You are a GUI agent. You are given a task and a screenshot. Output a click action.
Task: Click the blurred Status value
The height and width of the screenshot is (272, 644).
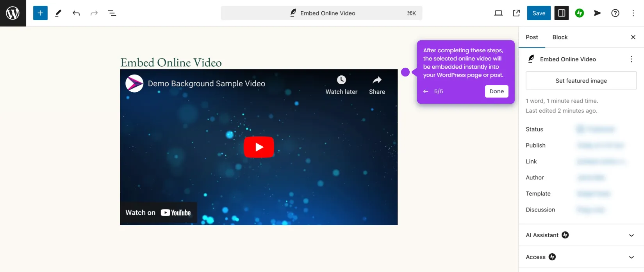point(596,129)
